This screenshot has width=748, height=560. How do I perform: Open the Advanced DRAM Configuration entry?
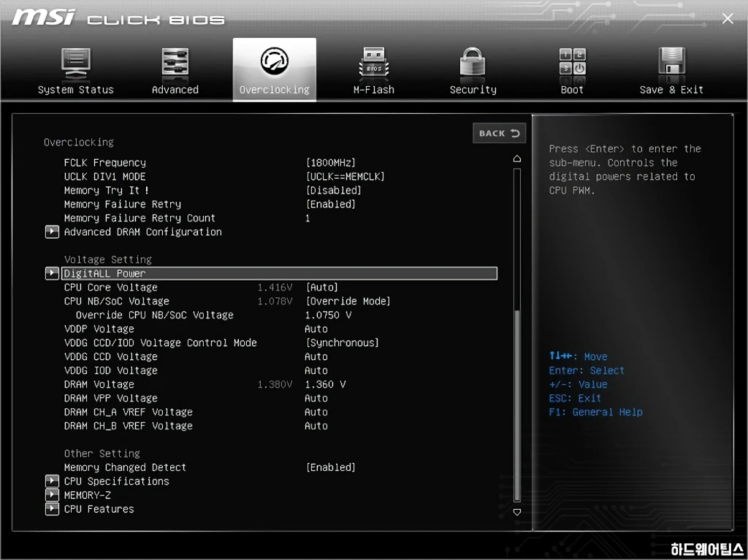tap(143, 232)
